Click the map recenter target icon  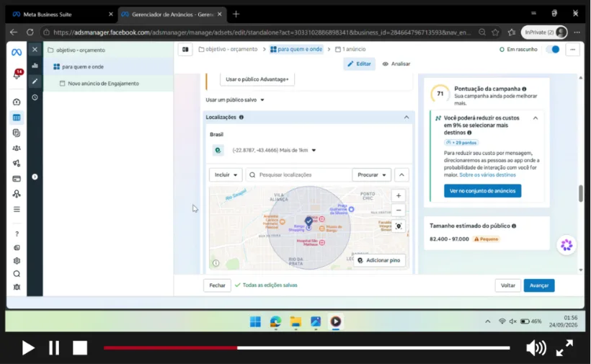coord(399,226)
